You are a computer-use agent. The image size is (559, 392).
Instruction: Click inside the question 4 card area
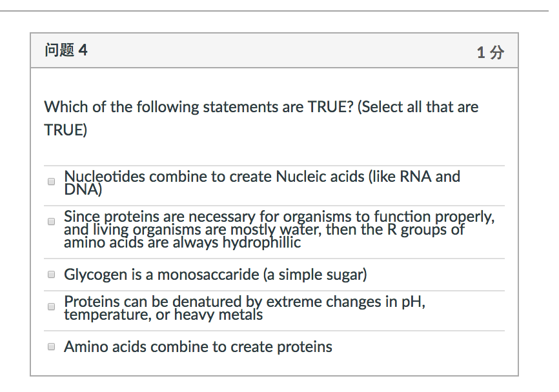[x=274, y=148]
